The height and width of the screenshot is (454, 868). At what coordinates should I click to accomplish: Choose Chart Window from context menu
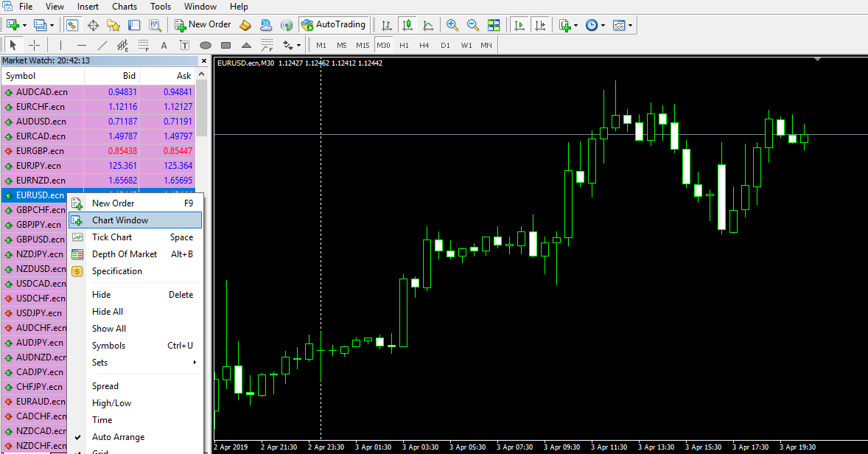135,220
